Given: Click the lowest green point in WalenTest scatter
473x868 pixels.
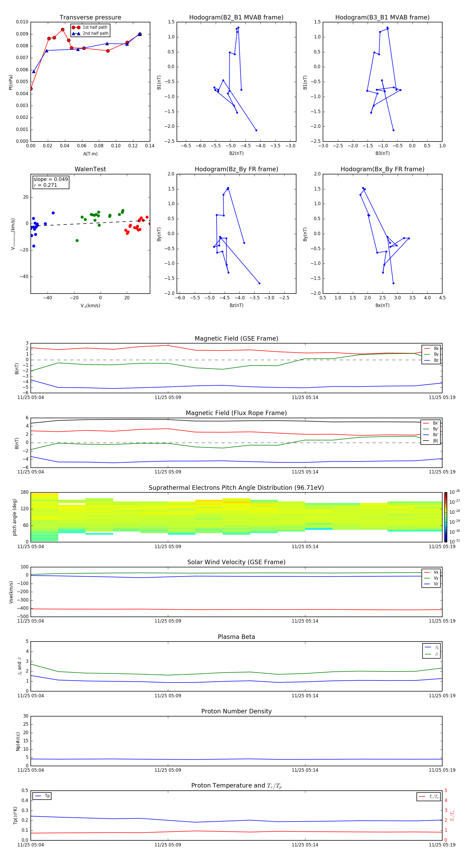Looking at the screenshot, I should (77, 241).
